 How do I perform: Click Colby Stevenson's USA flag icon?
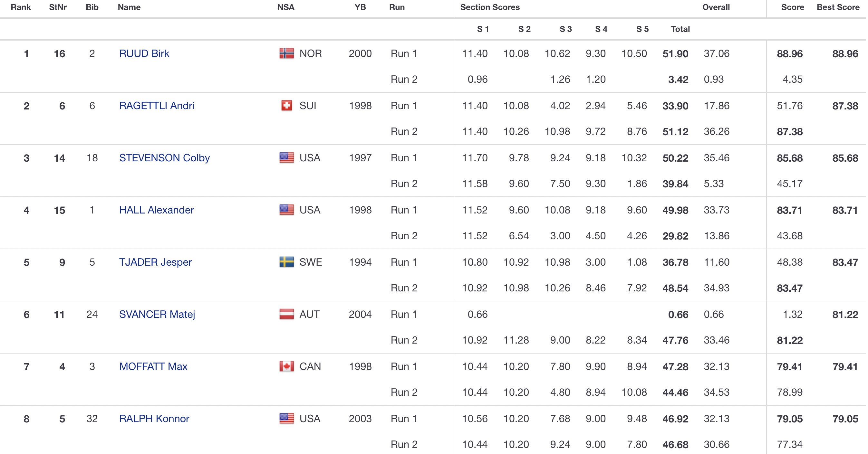tap(286, 158)
